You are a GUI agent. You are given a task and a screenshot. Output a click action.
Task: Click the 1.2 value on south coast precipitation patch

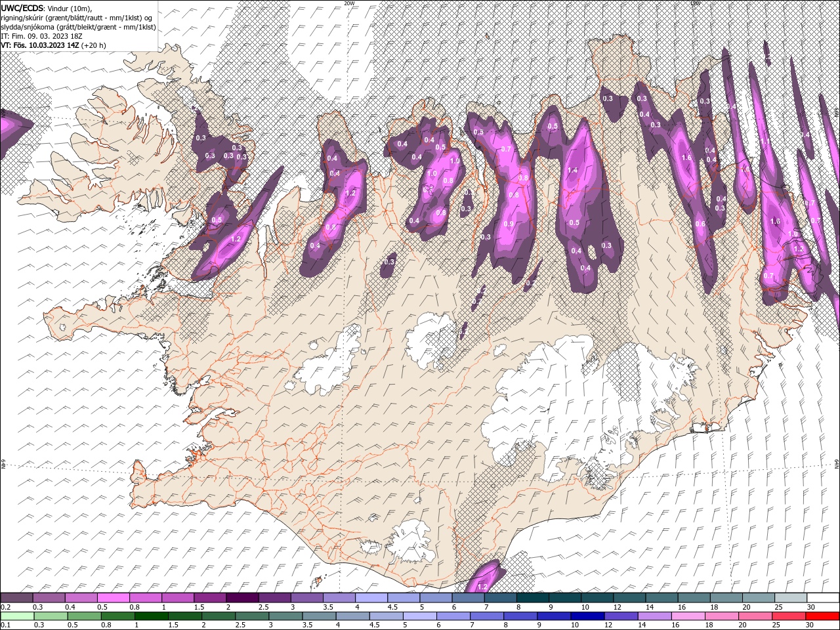coord(482,586)
